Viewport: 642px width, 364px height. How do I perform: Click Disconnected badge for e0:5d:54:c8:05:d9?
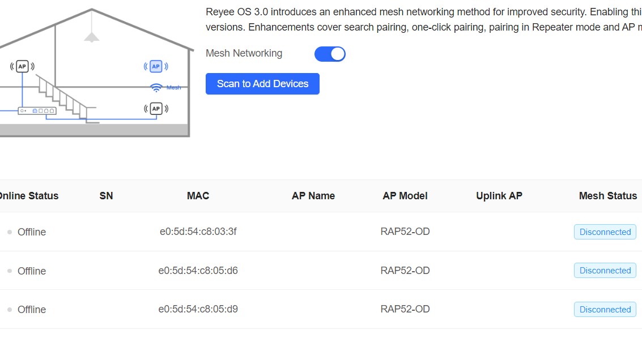605,310
